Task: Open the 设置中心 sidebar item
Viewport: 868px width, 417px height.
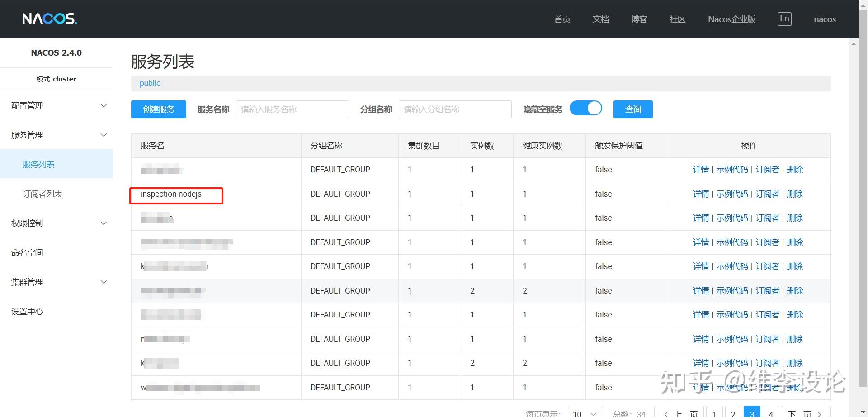Action: pos(27,311)
